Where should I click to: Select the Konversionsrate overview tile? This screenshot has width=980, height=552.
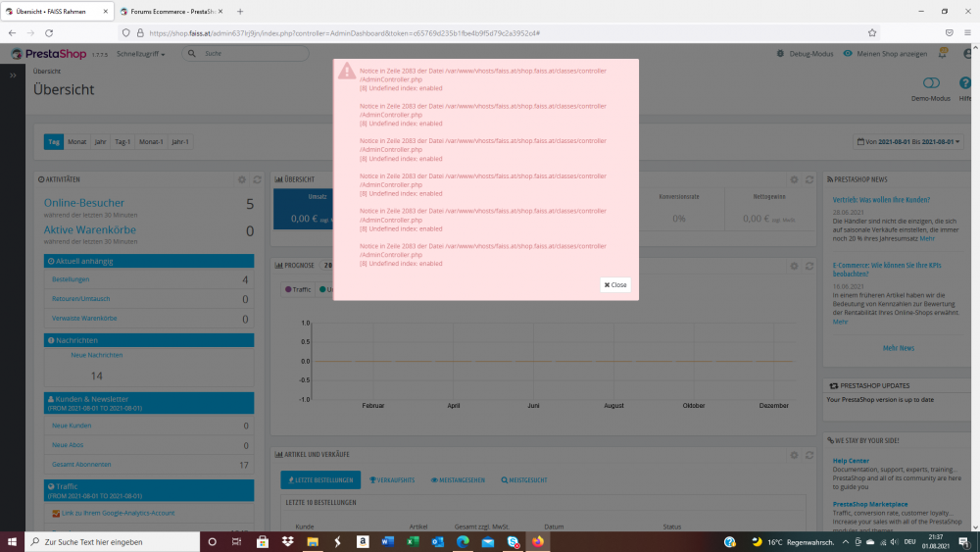coord(679,209)
